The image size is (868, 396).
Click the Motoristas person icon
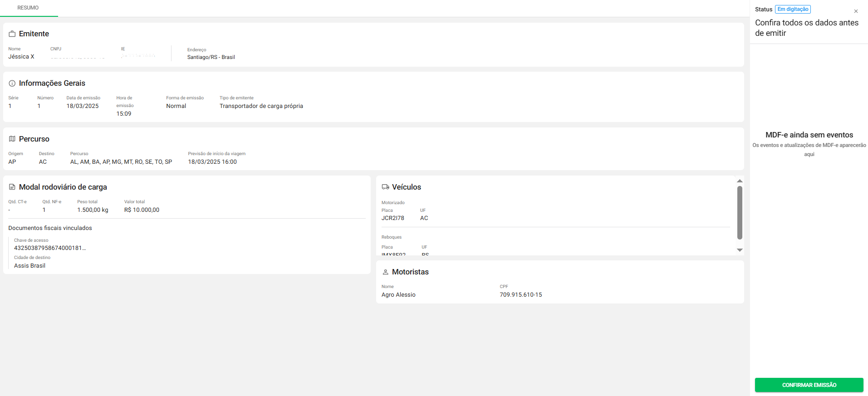click(385, 272)
